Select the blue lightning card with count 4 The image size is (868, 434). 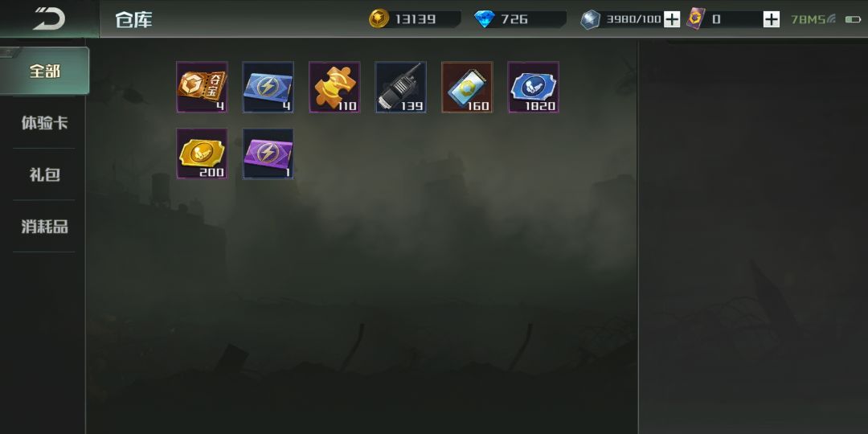point(268,87)
